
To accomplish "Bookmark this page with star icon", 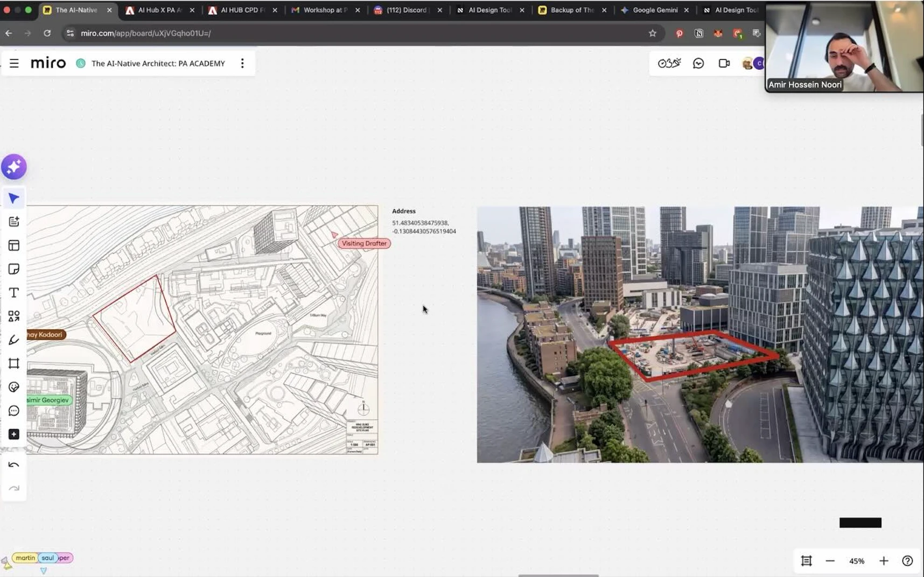I will [x=653, y=33].
